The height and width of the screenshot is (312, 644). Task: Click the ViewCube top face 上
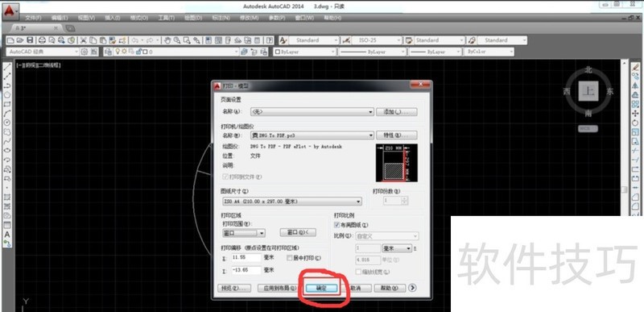point(589,91)
